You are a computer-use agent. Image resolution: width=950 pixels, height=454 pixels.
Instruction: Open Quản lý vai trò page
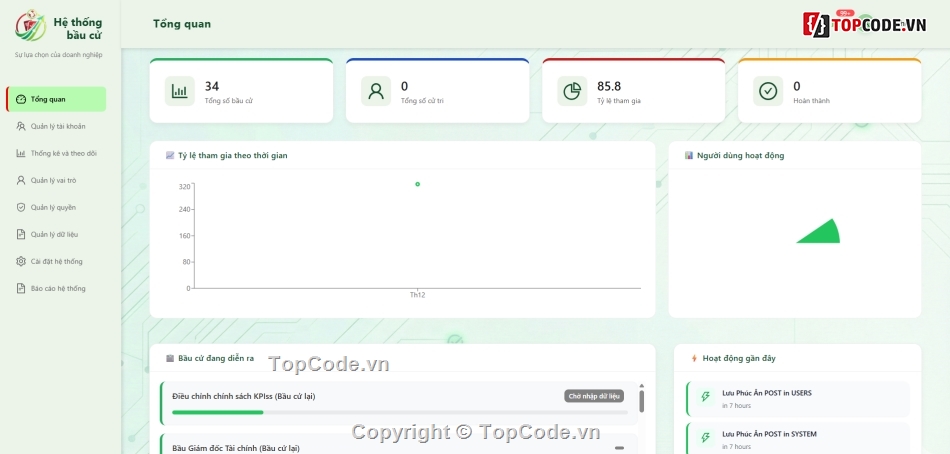56,180
